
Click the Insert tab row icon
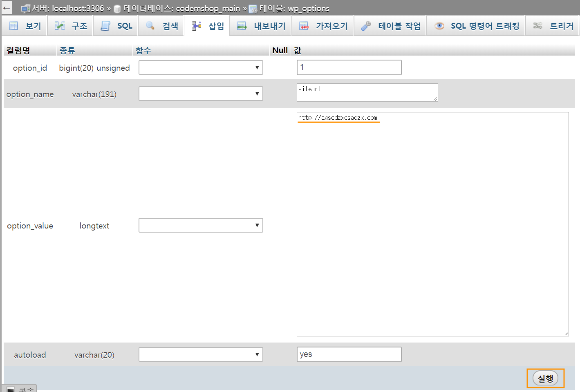coord(196,26)
